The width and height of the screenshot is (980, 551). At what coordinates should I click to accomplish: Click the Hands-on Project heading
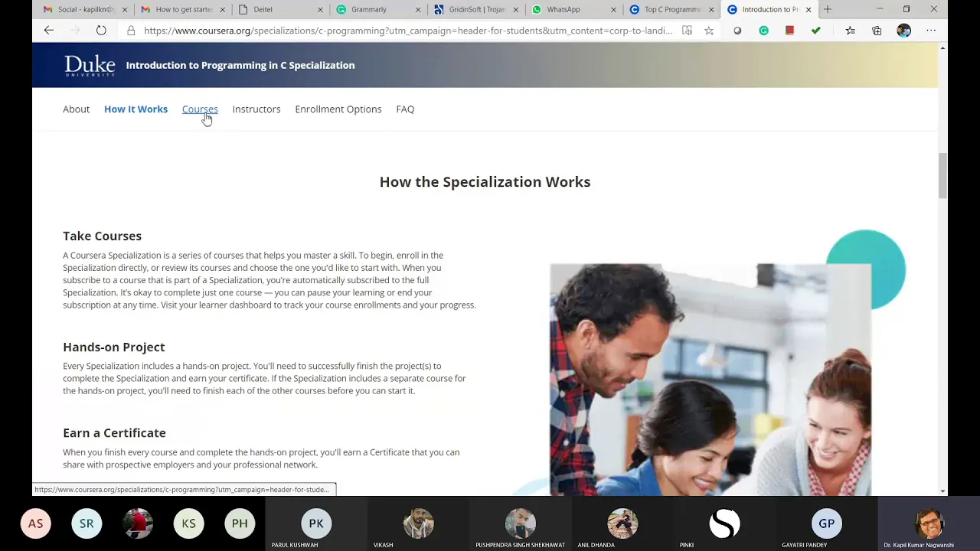tap(113, 347)
